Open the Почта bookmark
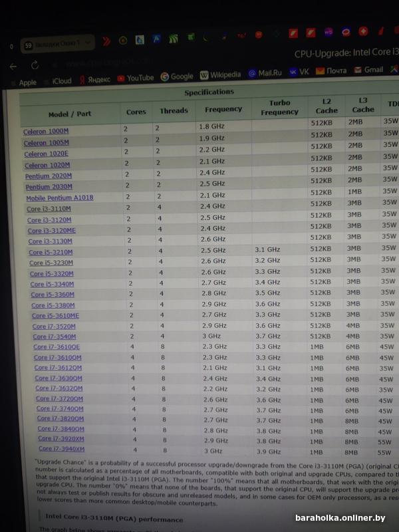399x532 pixels. pyautogui.click(x=331, y=70)
